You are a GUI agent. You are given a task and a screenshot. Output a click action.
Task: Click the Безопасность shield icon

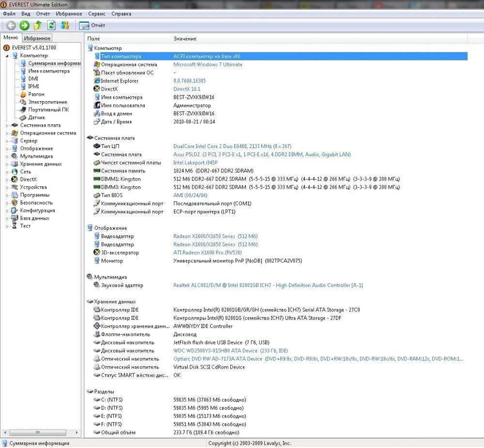[x=15, y=203]
